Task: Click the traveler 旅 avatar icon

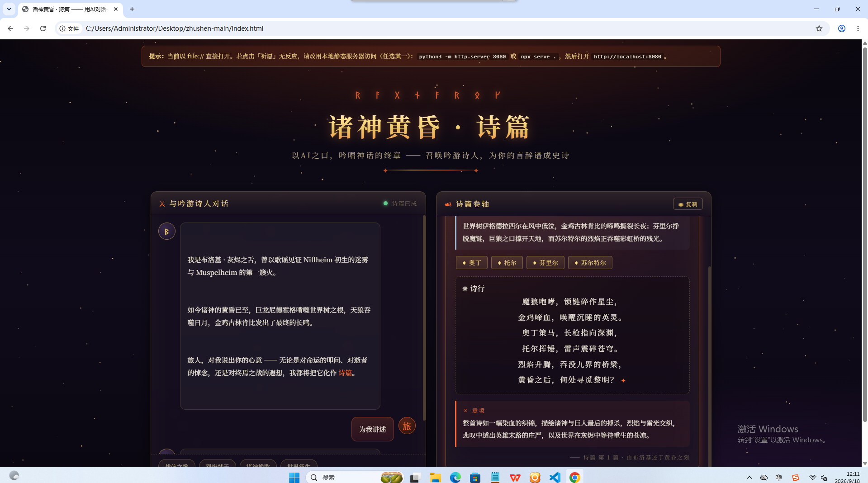Action: 407,426
